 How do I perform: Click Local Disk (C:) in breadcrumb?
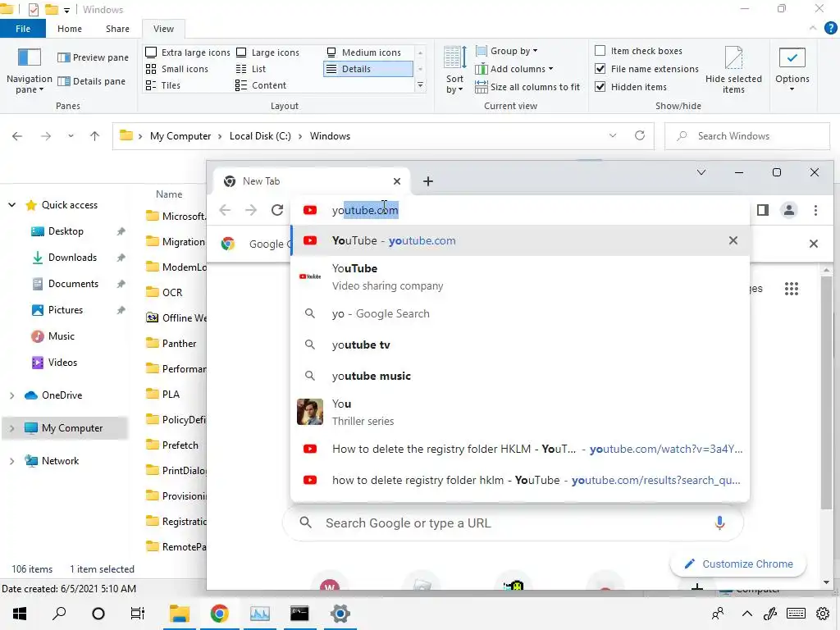(x=260, y=136)
